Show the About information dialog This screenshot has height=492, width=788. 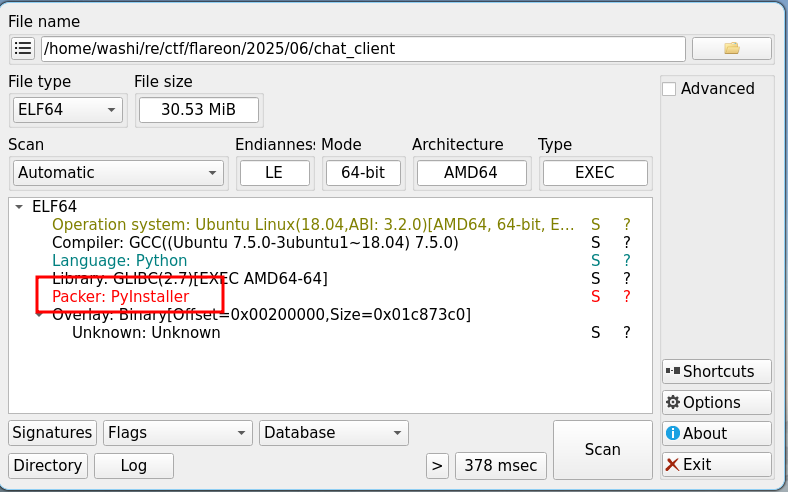pos(716,433)
